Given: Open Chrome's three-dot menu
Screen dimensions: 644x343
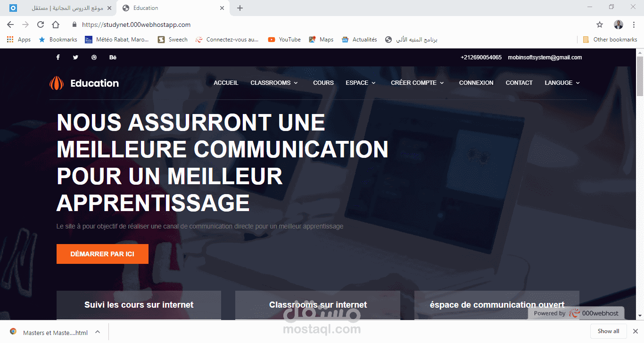Looking at the screenshot, I should click(633, 24).
